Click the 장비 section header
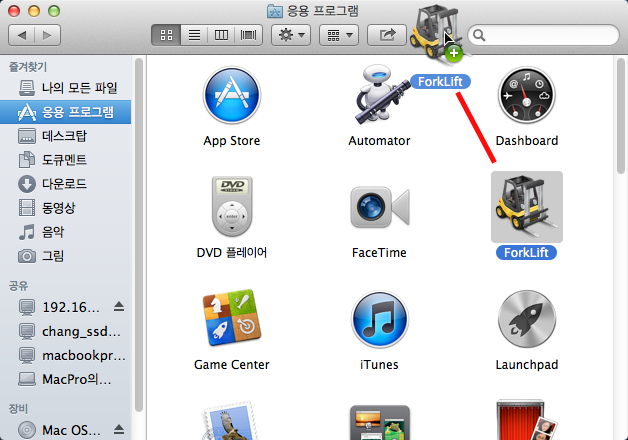Screen dimensions: 628x440 [x=18, y=409]
